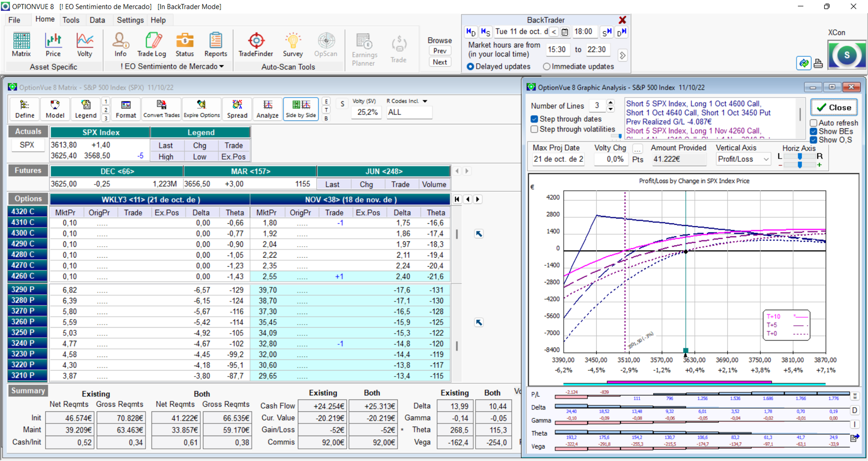Screen dimensions: 868x461
Task: Open the File menu
Action: click(x=14, y=20)
